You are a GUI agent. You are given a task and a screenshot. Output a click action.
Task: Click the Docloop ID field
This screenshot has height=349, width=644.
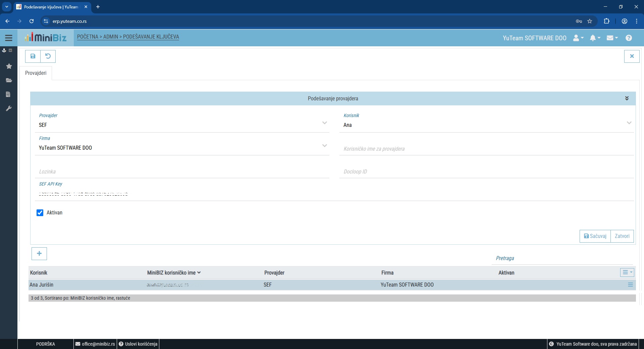coord(486,171)
